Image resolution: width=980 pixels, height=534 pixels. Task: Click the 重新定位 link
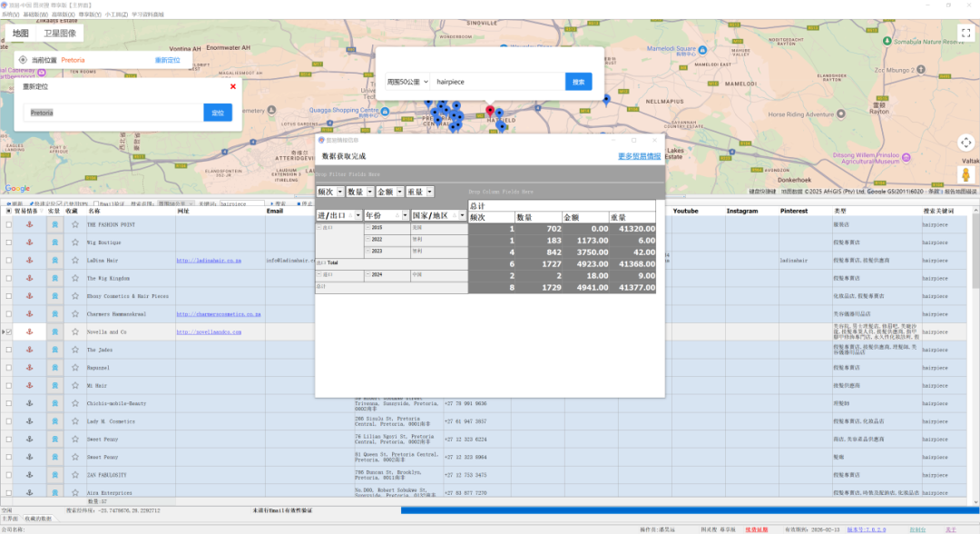click(168, 60)
